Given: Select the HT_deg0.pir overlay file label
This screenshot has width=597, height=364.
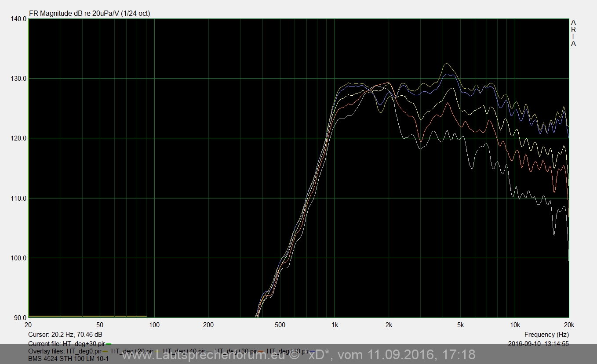Looking at the screenshot, I should coord(84,351).
